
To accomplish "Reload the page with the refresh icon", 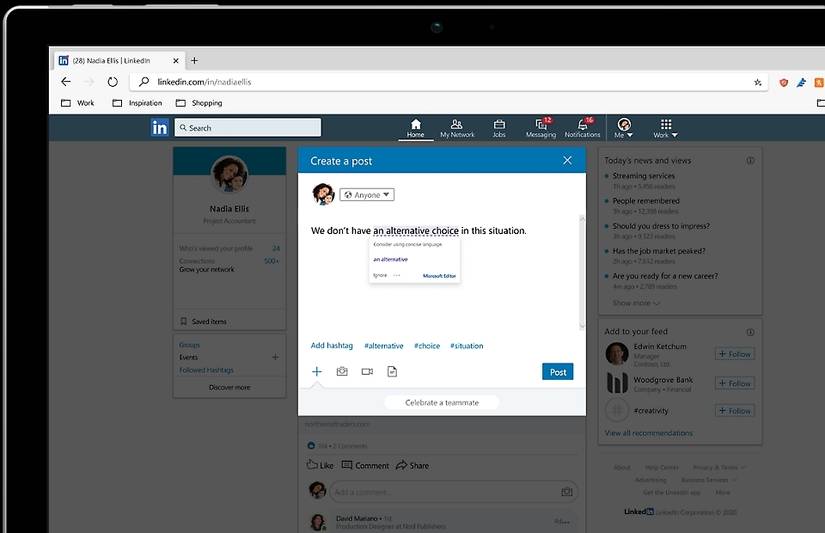I will pos(113,82).
